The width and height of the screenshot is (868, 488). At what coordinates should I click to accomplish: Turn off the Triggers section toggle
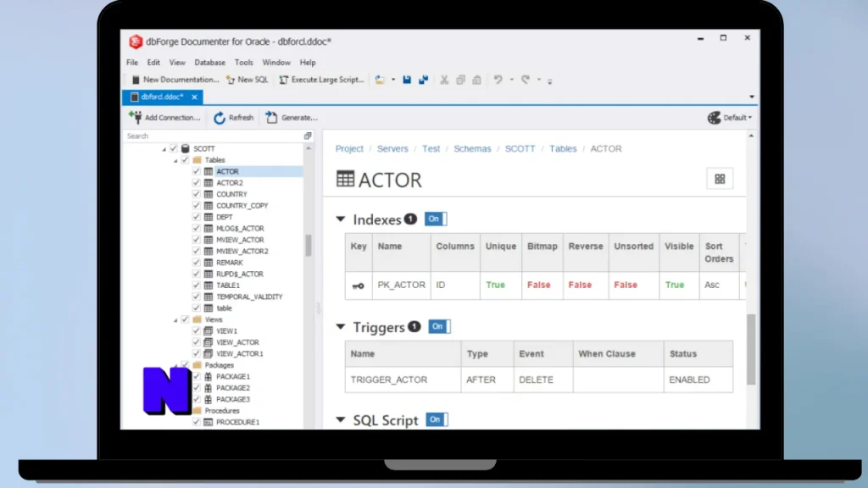(x=440, y=326)
